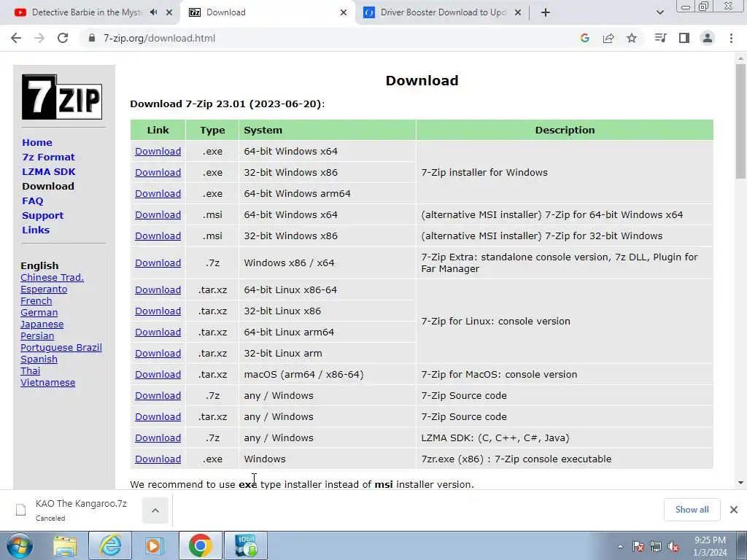Screen dimensions: 747x560
Task: Download the .msi for 32-bit Windows x86
Action: (158, 236)
